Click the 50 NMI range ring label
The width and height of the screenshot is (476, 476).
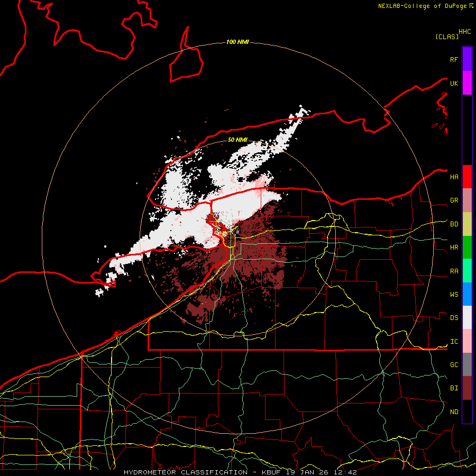(x=237, y=140)
